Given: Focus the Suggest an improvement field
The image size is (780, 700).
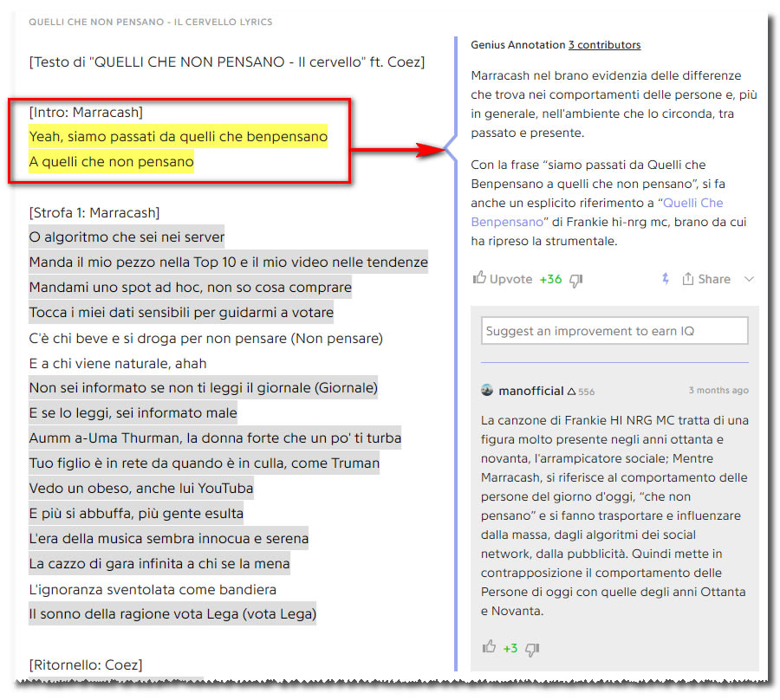Looking at the screenshot, I should 614,331.
